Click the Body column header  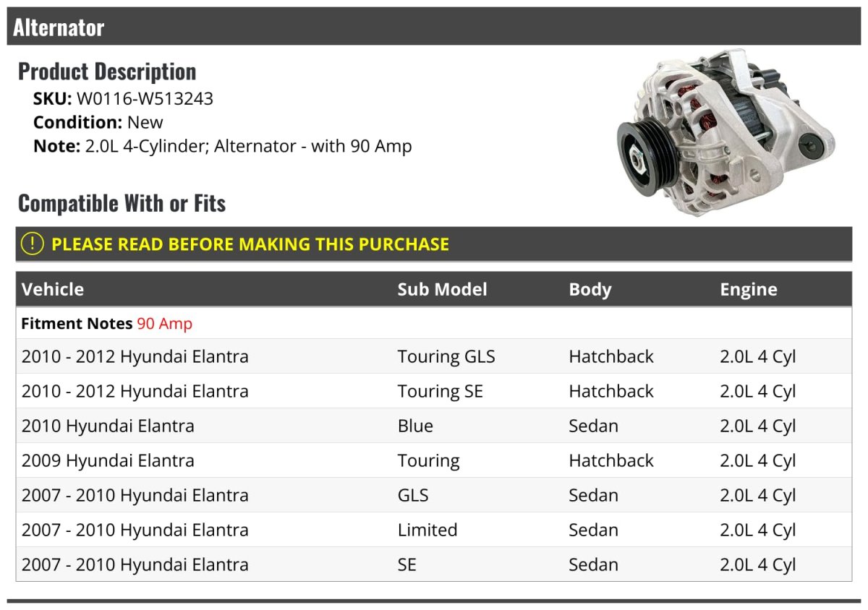click(x=590, y=289)
